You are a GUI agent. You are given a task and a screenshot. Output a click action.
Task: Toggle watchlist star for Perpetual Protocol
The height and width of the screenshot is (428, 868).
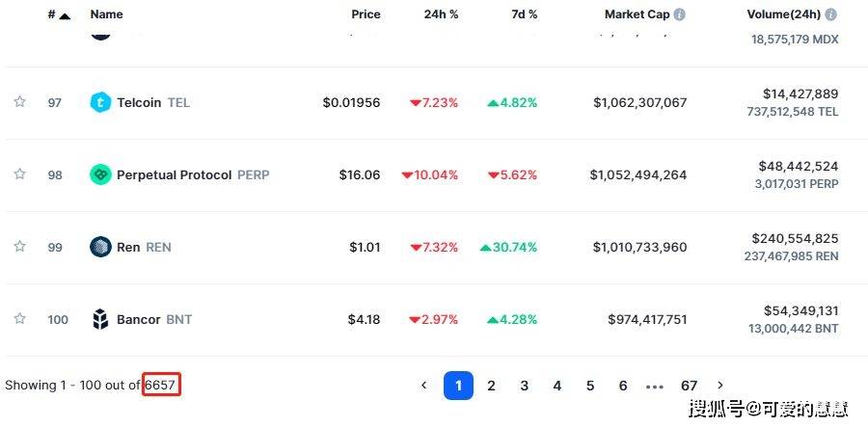(x=20, y=174)
